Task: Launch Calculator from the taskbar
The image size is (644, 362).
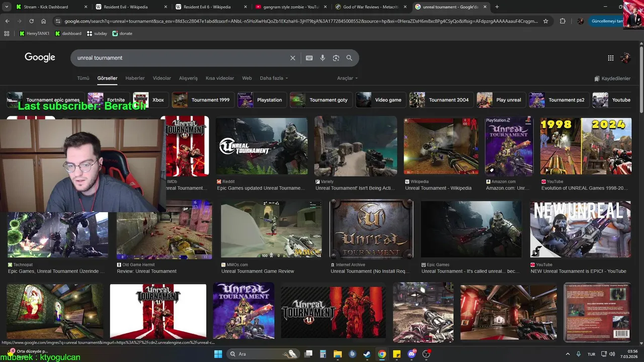Action: [323, 354]
